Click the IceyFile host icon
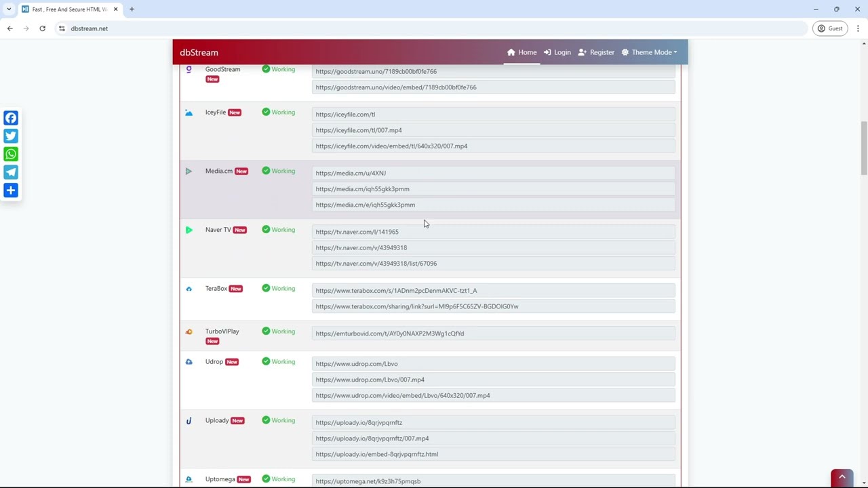 pos(189,113)
